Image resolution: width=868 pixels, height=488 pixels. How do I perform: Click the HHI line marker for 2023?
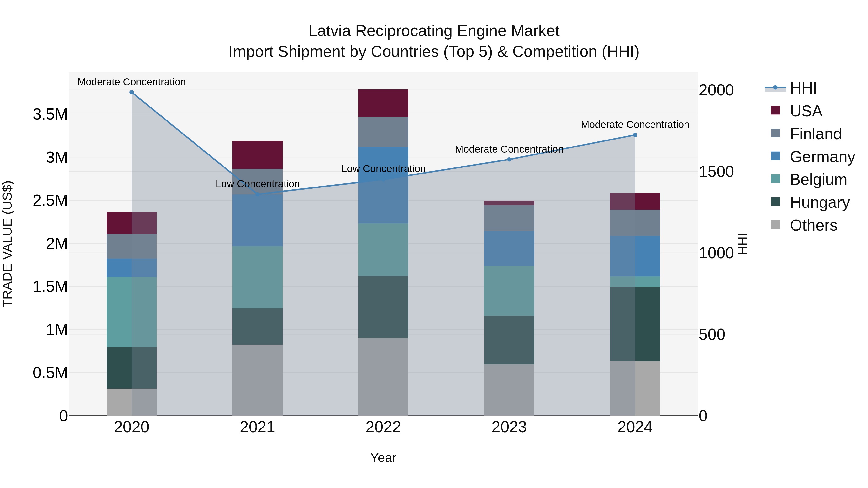pos(509,159)
